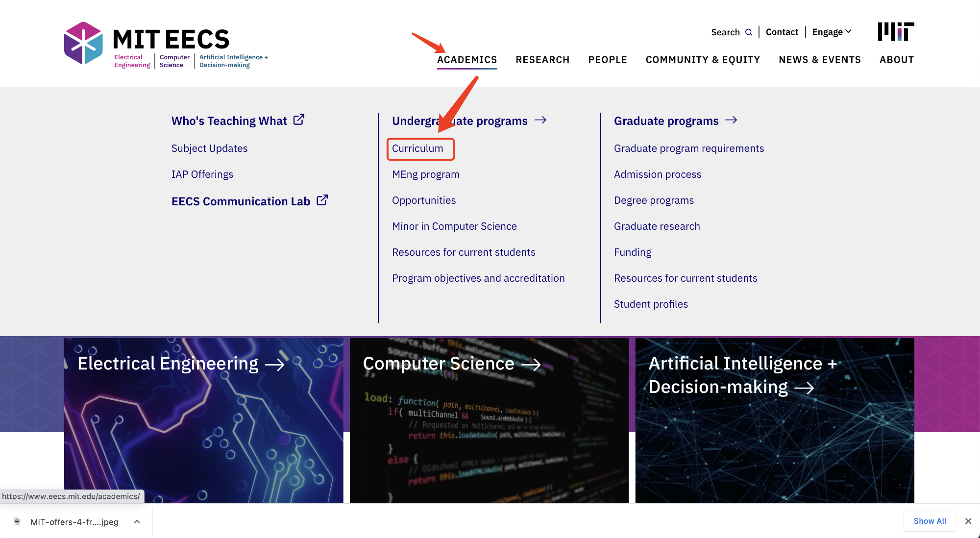Click external link icon beside Who's Teaching What

(299, 120)
